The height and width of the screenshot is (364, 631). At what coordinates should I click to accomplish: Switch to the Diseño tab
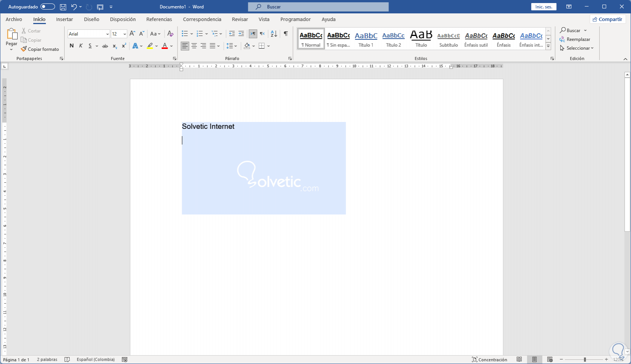coord(92,19)
